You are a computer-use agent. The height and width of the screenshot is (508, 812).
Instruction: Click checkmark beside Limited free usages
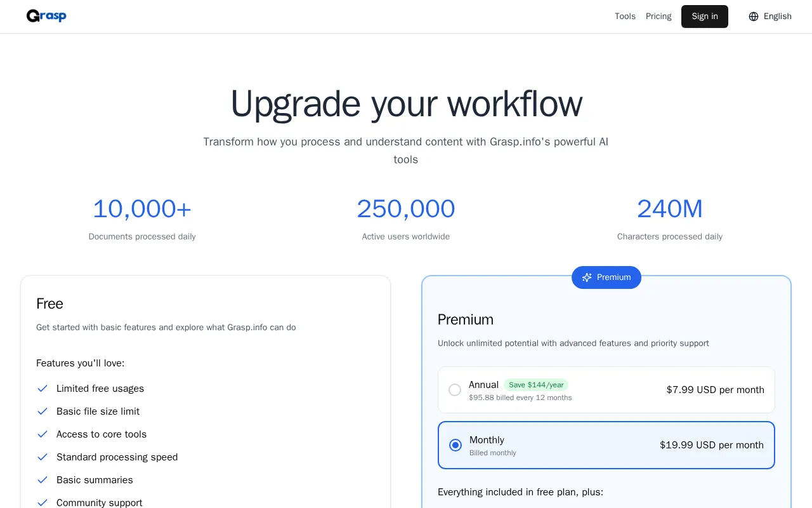(x=43, y=389)
